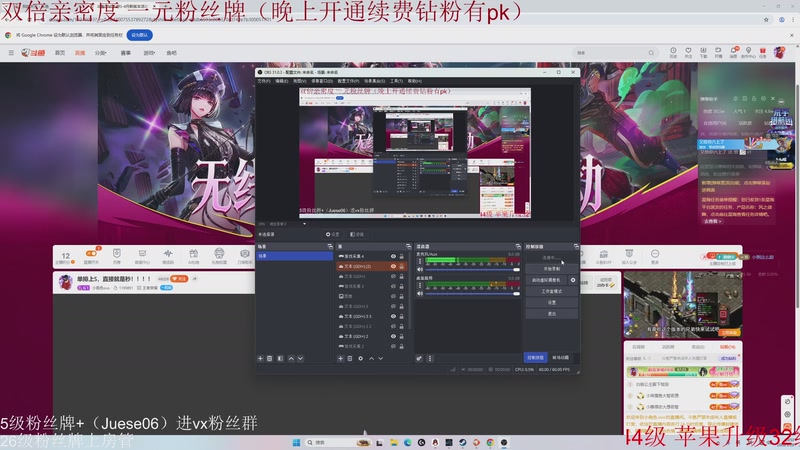Show the 图像 source with eye icon
Viewport: 800px width, 450px height.
pos(393,296)
